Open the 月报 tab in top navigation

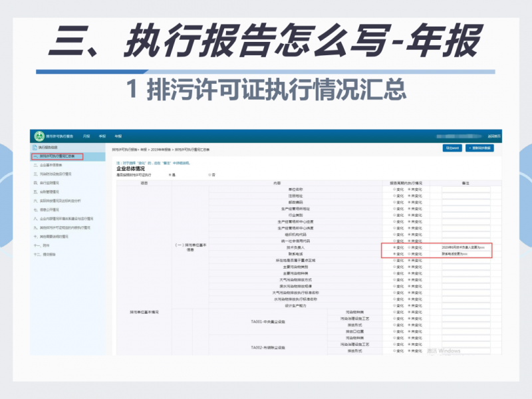tap(86, 136)
